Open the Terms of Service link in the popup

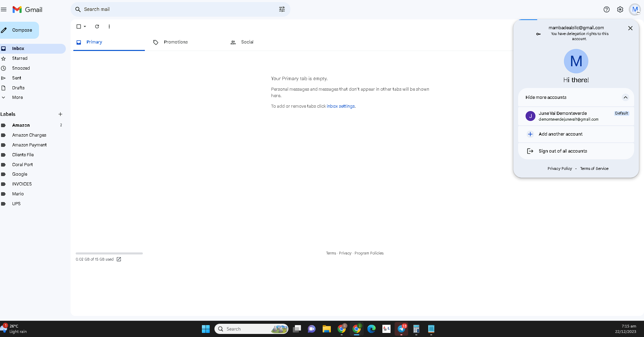(594, 168)
